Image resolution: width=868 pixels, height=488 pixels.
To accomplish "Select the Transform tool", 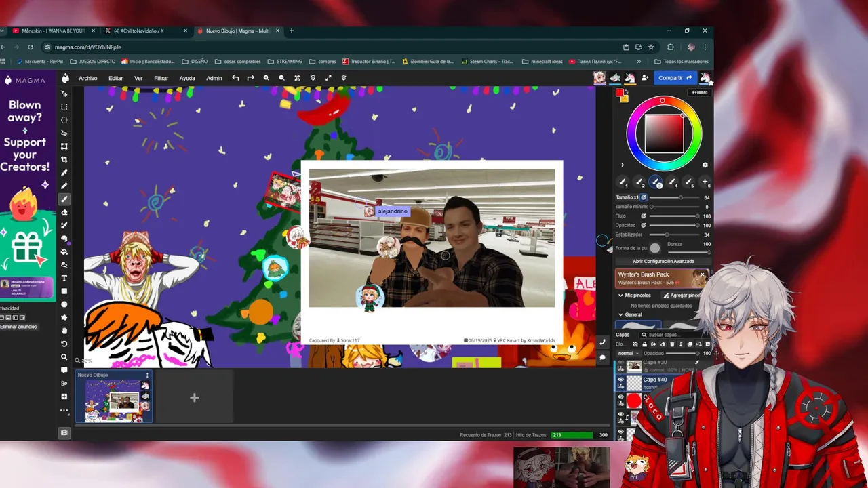I will click(x=64, y=146).
